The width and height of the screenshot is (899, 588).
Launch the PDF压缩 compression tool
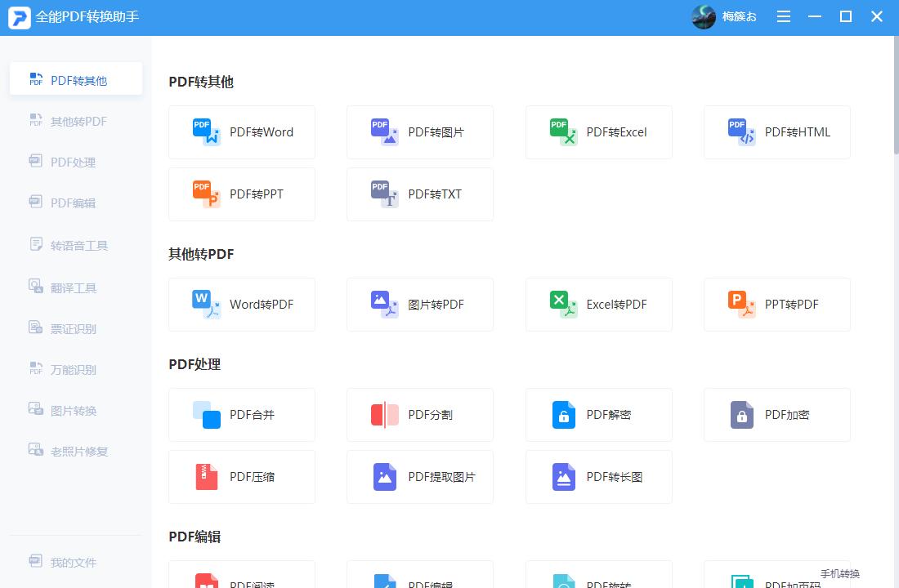click(242, 476)
